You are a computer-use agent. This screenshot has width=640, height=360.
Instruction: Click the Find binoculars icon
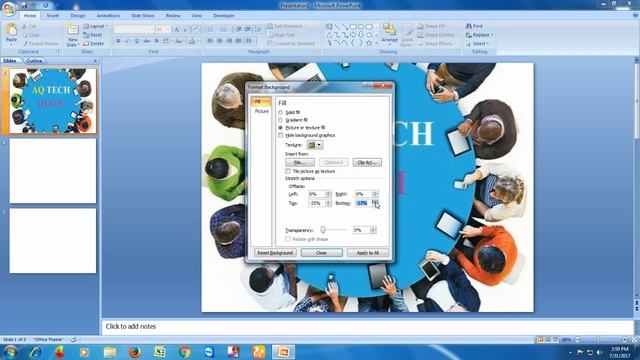(469, 26)
